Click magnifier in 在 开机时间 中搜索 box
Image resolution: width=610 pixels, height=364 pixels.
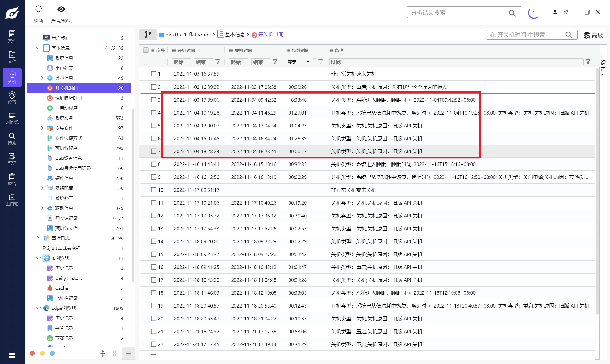coord(569,35)
